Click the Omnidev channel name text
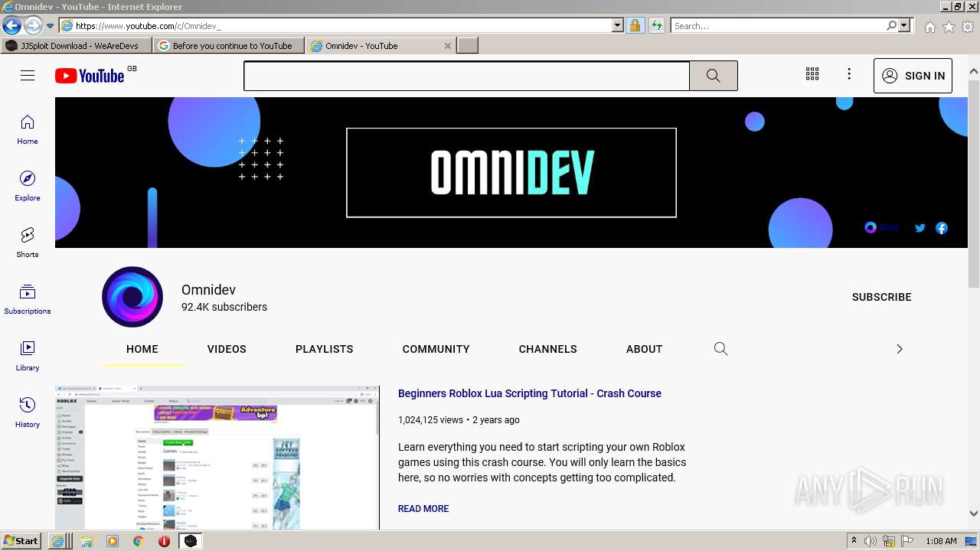This screenshot has width=980, height=551. [208, 290]
